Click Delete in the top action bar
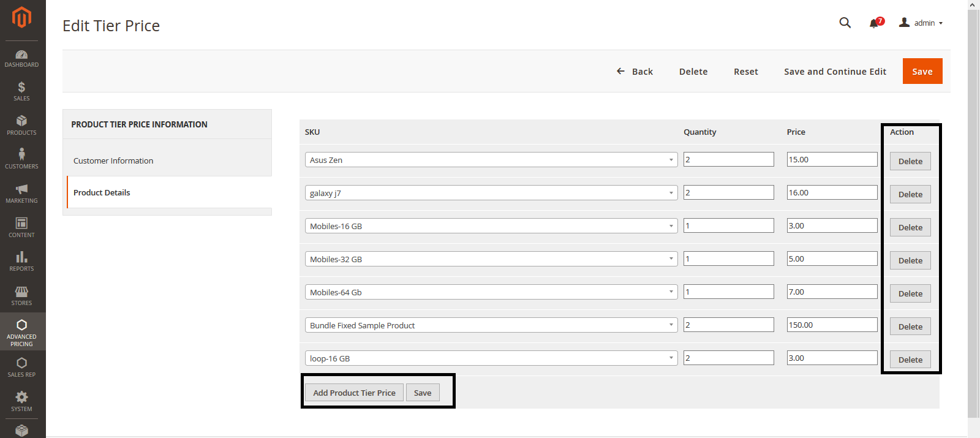 tap(693, 72)
